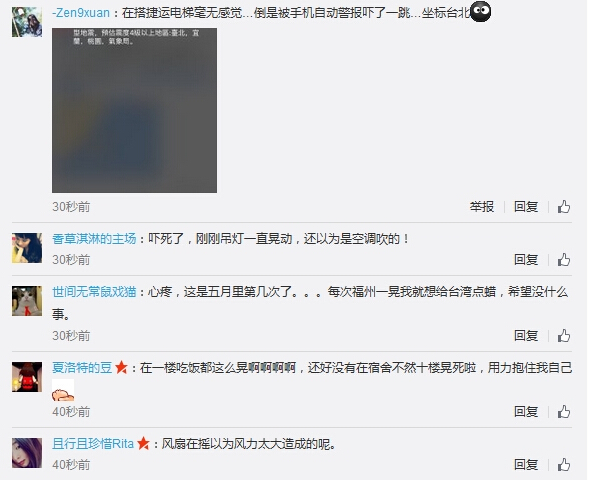Open 香草淇淋的主场's avatar picture
589x482 pixels.
pyautogui.click(x=27, y=248)
